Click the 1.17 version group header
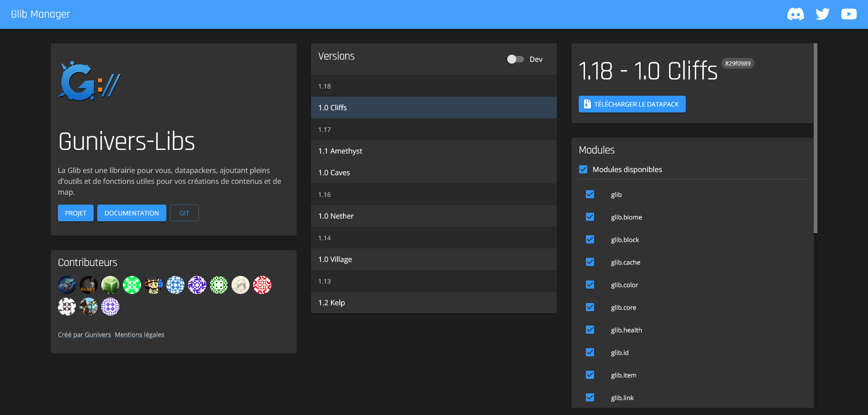This screenshot has width=868, height=415. tap(434, 129)
